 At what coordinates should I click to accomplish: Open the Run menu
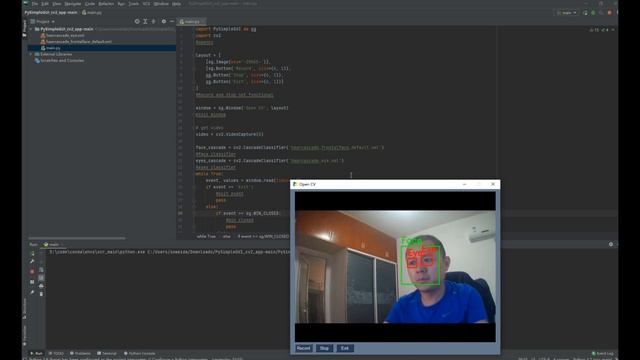(x=121, y=4)
